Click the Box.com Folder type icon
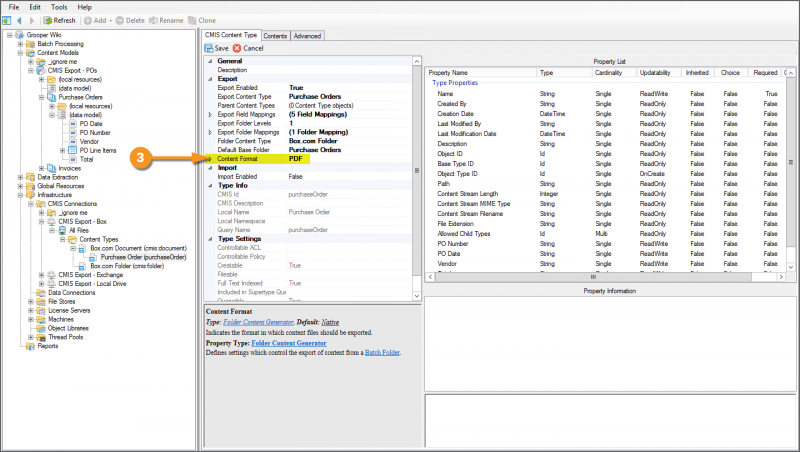This screenshot has width=800, height=452. coord(82,266)
